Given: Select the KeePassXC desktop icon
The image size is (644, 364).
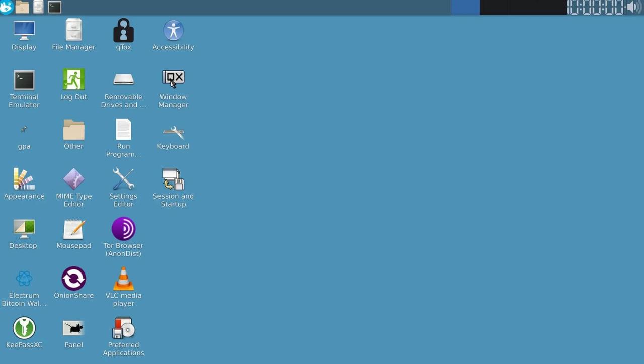Looking at the screenshot, I should pyautogui.click(x=24, y=329).
